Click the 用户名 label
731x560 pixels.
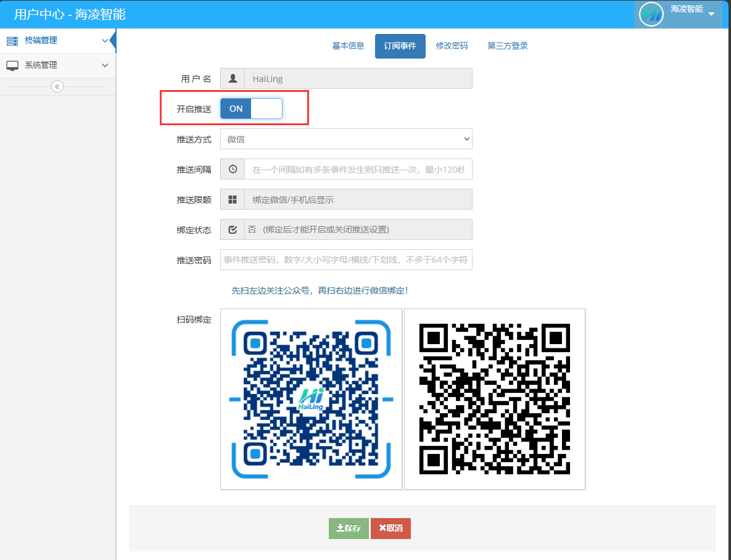coord(196,80)
